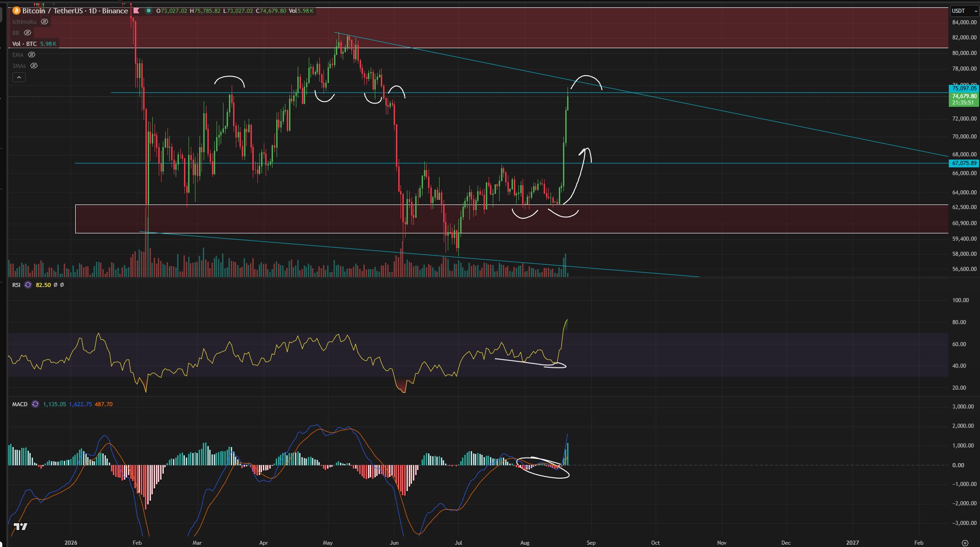The width and height of the screenshot is (980, 547).
Task: Click the MACD 0.00 scale label
Action: [x=958, y=465]
